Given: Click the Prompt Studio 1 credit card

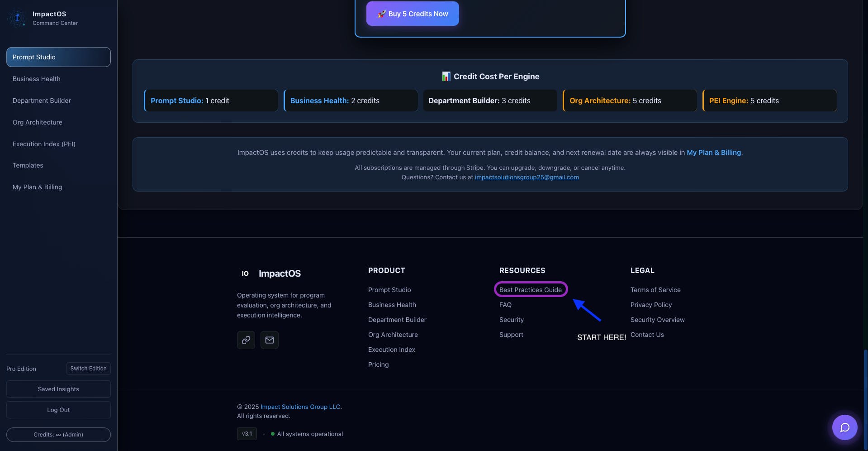Looking at the screenshot, I should pyautogui.click(x=211, y=101).
